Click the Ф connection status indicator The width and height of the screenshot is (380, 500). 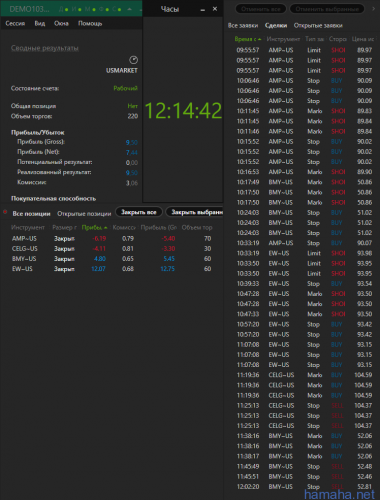pos(104,9)
